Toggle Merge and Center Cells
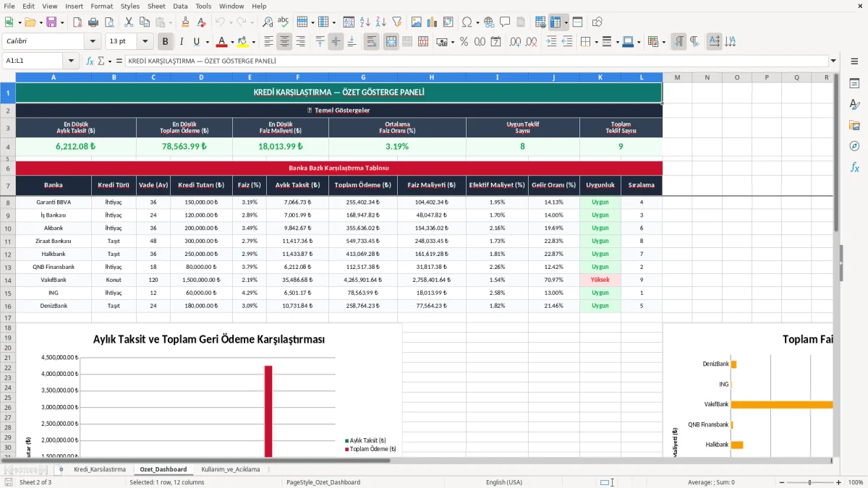This screenshot has height=488, width=868. (391, 42)
